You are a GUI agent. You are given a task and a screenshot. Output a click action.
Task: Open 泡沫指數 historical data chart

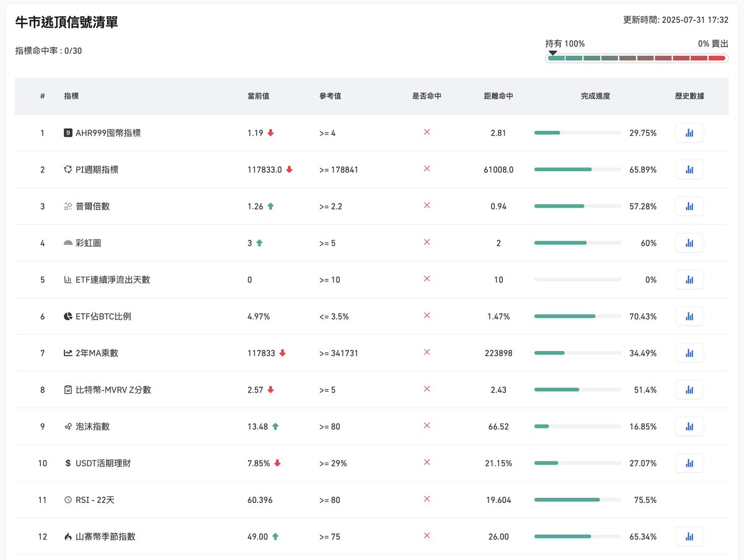(x=689, y=426)
